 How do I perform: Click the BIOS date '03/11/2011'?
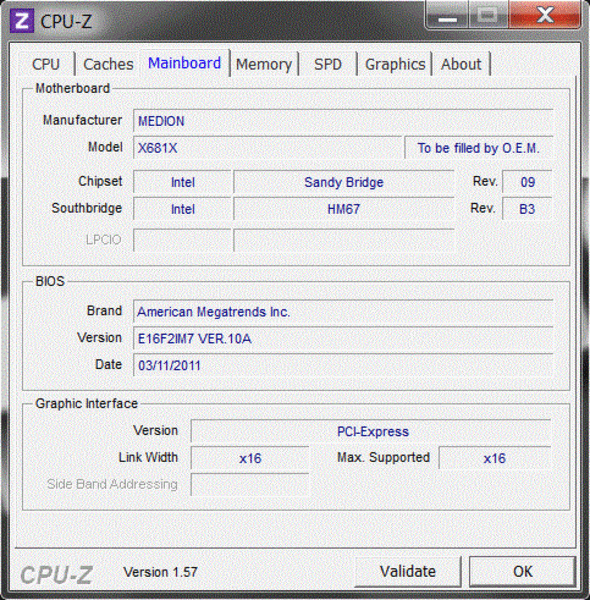(343, 365)
